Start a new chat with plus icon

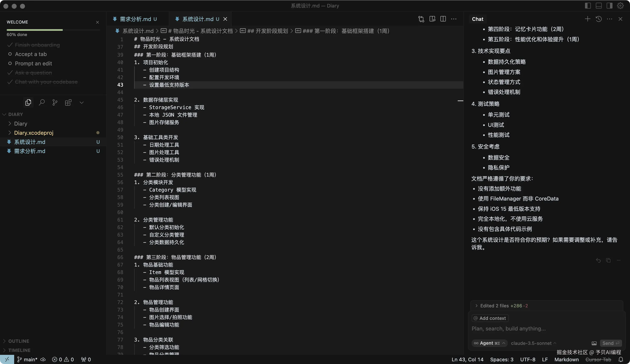pyautogui.click(x=587, y=19)
